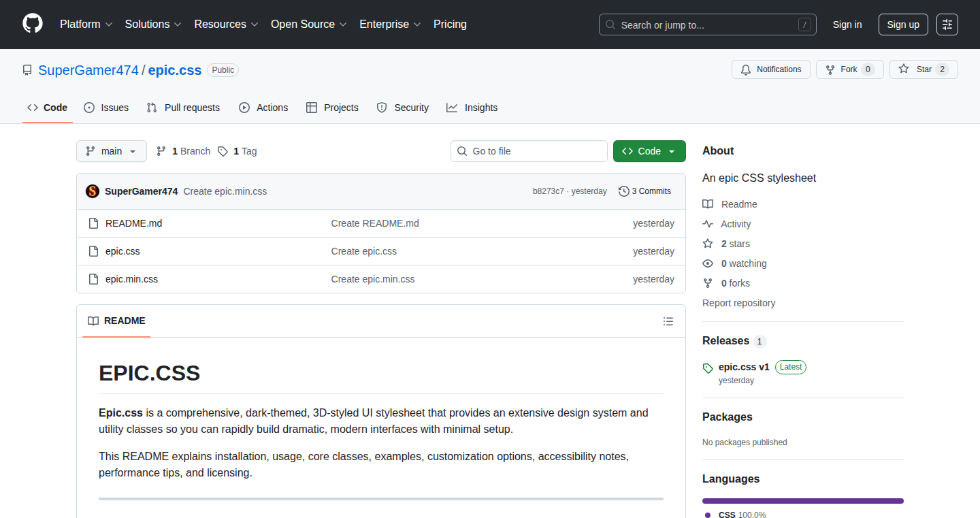Open the Enterprise menu
This screenshot has width=980, height=518.
(x=390, y=24)
